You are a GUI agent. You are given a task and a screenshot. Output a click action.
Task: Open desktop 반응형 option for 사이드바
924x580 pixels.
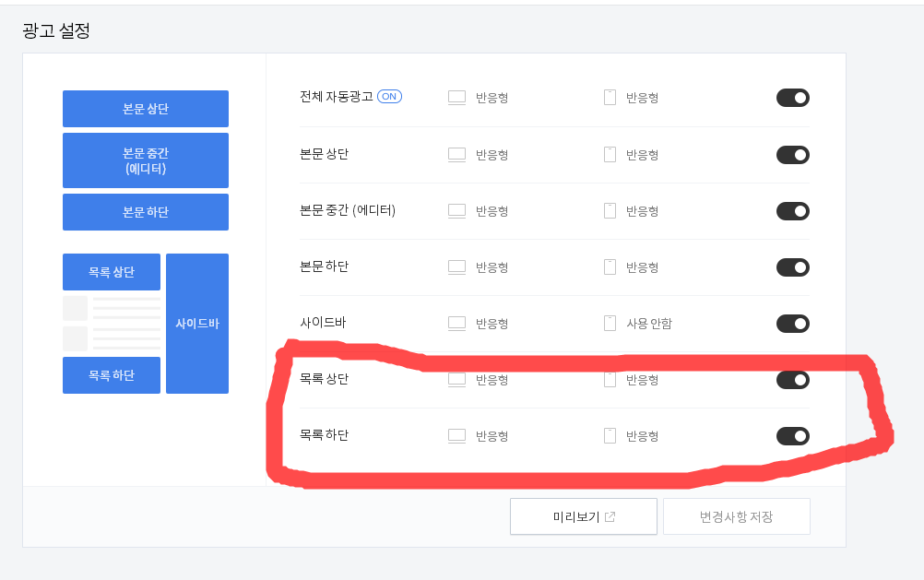492,324
